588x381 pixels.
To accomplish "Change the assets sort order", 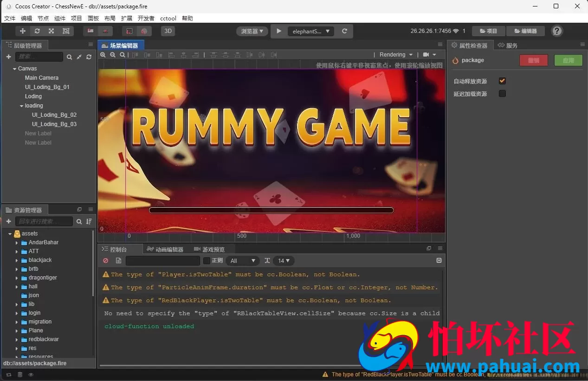I will coord(89,222).
